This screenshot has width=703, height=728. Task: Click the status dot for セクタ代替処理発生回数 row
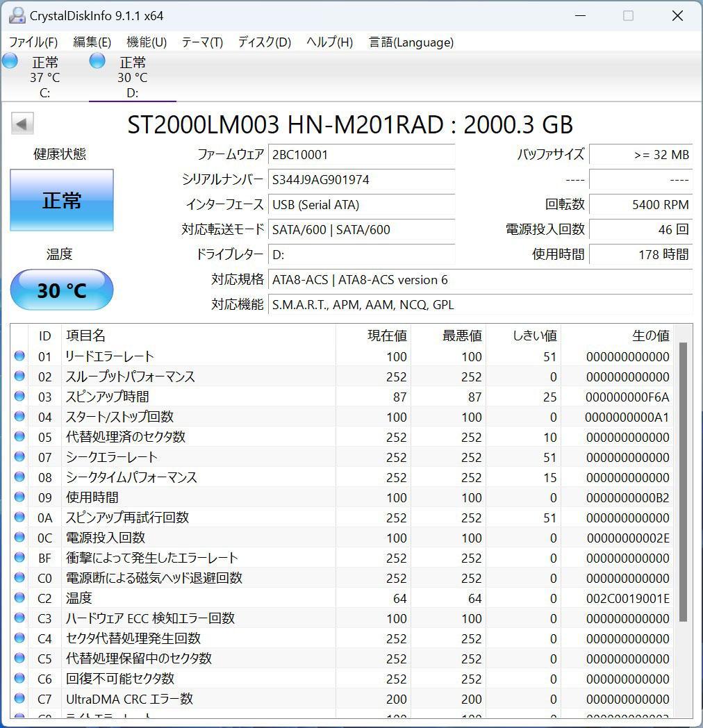tap(19, 638)
